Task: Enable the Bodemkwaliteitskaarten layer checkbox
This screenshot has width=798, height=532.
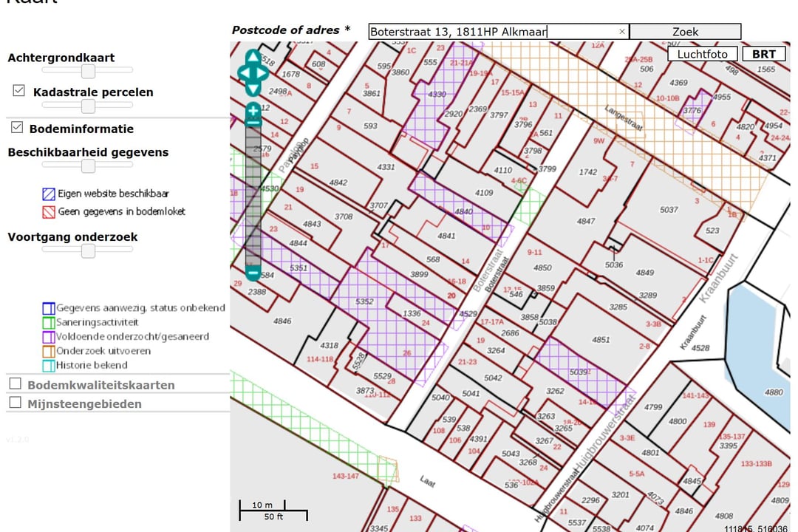Action: [16, 383]
